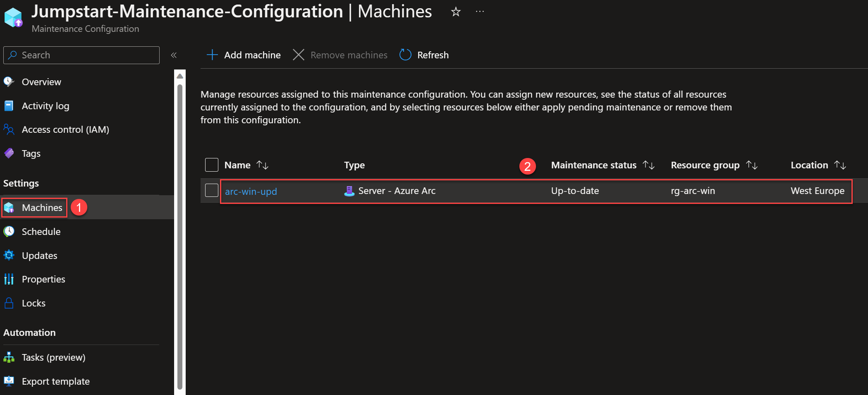Check the arc-win-upd row checkbox
This screenshot has width=868, height=395.
click(x=212, y=190)
